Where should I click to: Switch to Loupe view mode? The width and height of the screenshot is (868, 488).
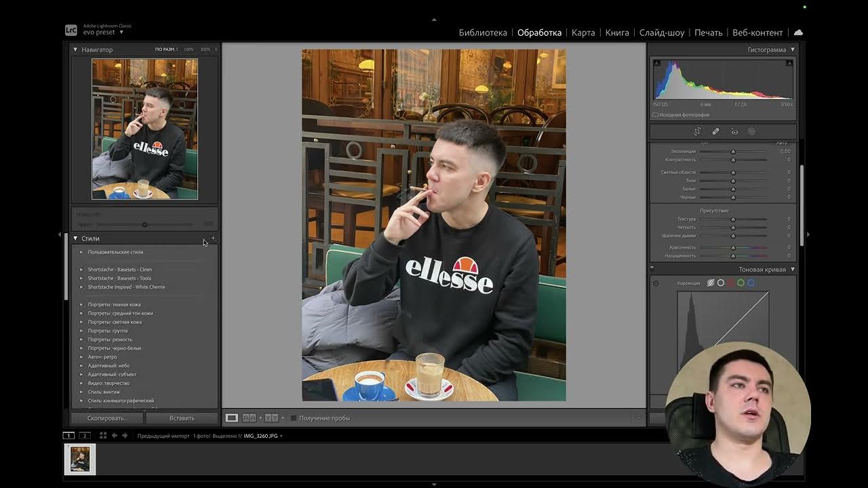[232, 418]
